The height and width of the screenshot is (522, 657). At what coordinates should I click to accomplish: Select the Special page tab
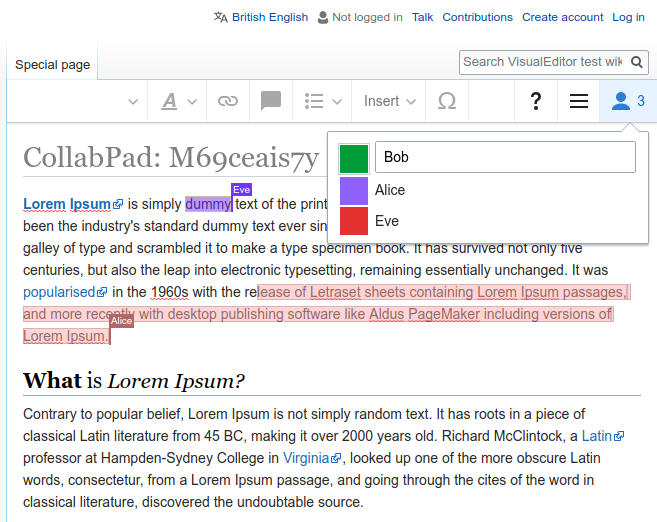[52, 65]
